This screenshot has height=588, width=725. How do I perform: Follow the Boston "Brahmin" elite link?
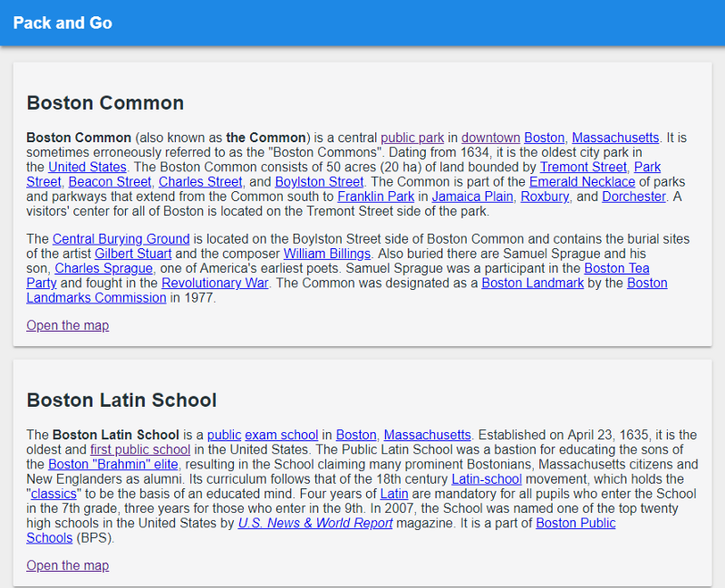click(x=113, y=465)
